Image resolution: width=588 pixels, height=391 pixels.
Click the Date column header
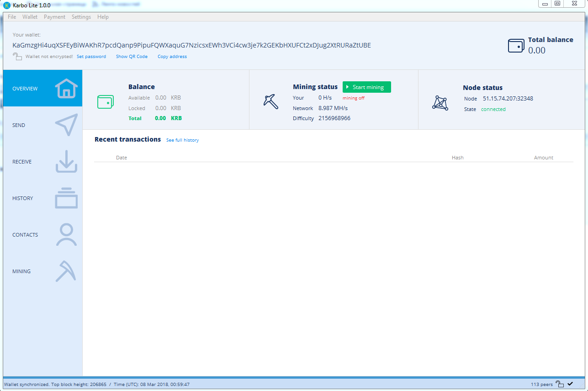122,158
